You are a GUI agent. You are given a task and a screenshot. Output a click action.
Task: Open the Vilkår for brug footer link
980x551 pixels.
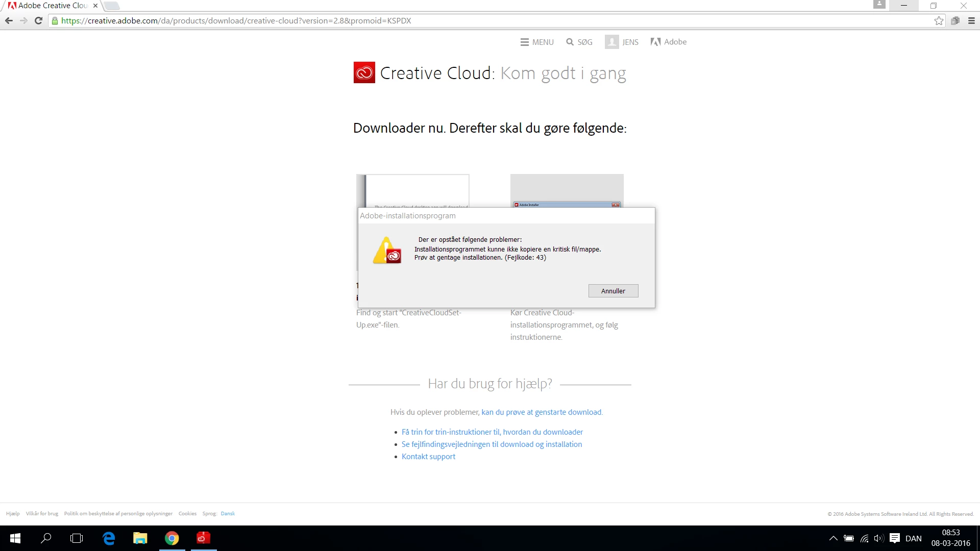tap(42, 514)
